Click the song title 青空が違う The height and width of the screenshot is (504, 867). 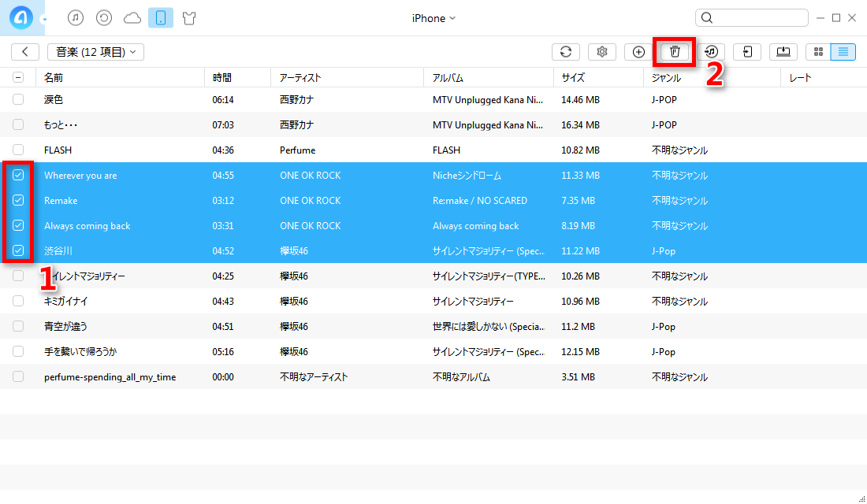tap(65, 327)
